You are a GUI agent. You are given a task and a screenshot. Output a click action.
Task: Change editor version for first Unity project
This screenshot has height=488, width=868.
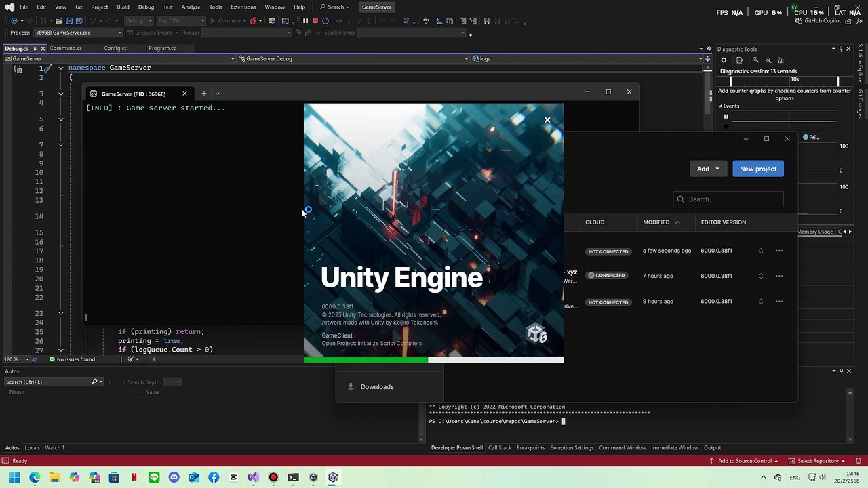pyautogui.click(x=761, y=251)
